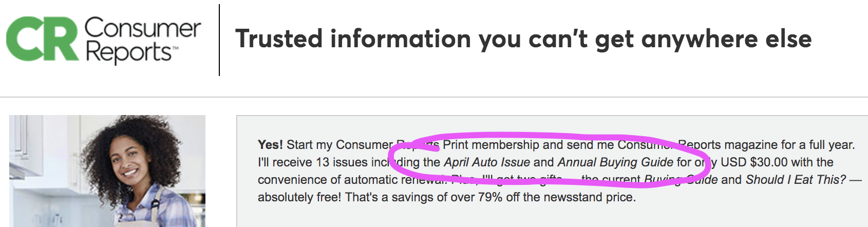This screenshot has width=868, height=227.
Task: Click the absolutely free! phrase
Action: pos(299,197)
